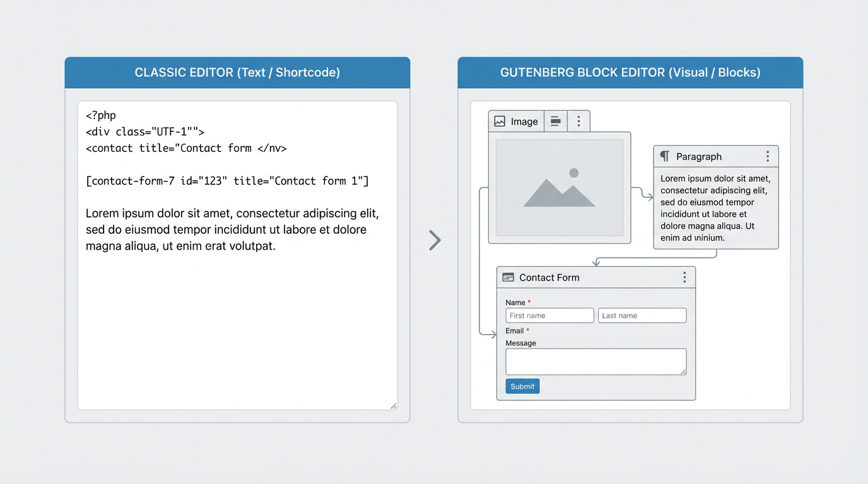Click the right chevron between the editors
The width and height of the screenshot is (868, 484).
coord(434,240)
